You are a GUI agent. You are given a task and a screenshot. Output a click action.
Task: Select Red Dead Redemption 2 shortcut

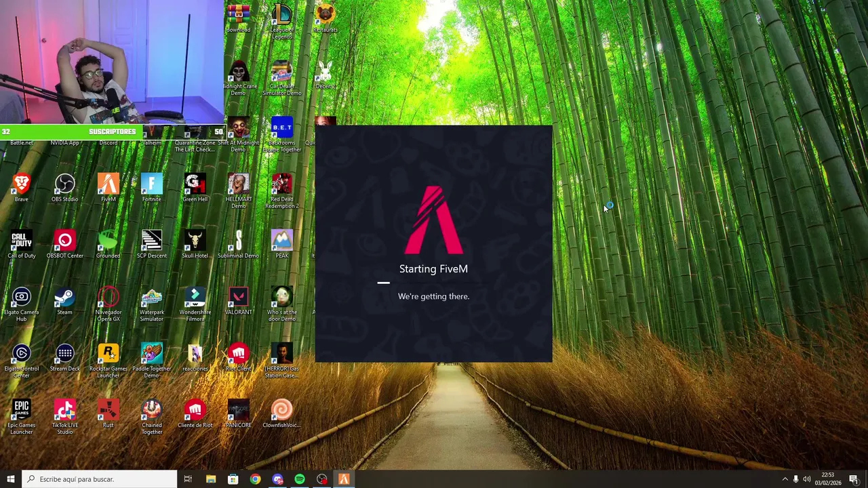pos(281,191)
